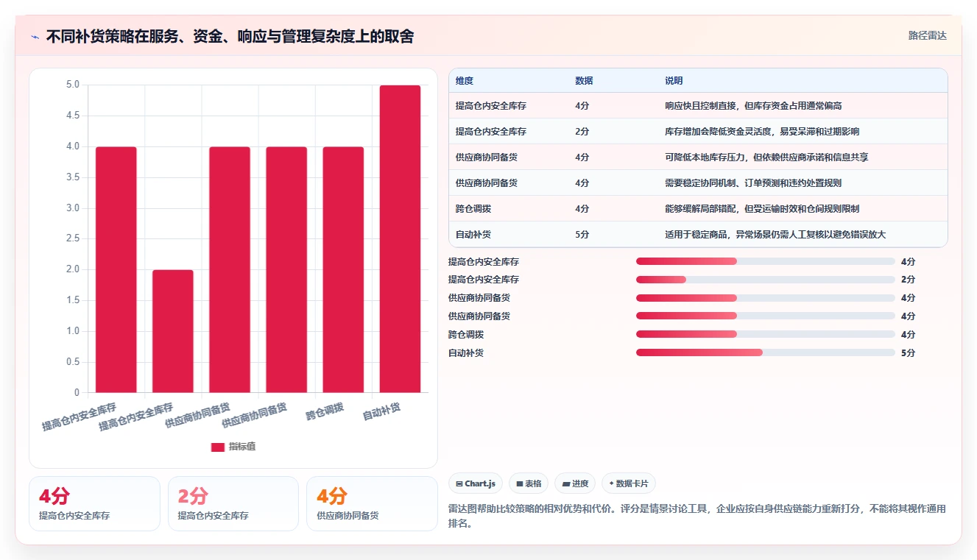Click the 路径雷达 label in the header
Viewport: 977px width, 560px height.
pos(928,35)
